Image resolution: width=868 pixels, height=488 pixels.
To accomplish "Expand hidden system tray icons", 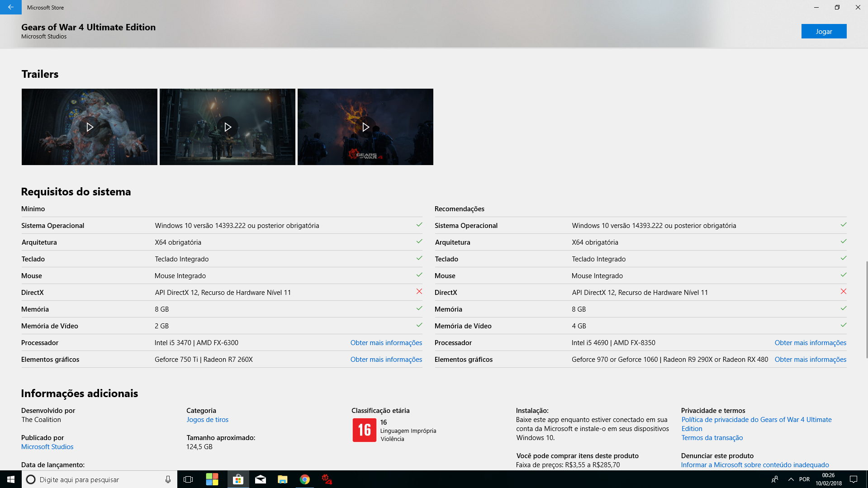I will click(791, 479).
